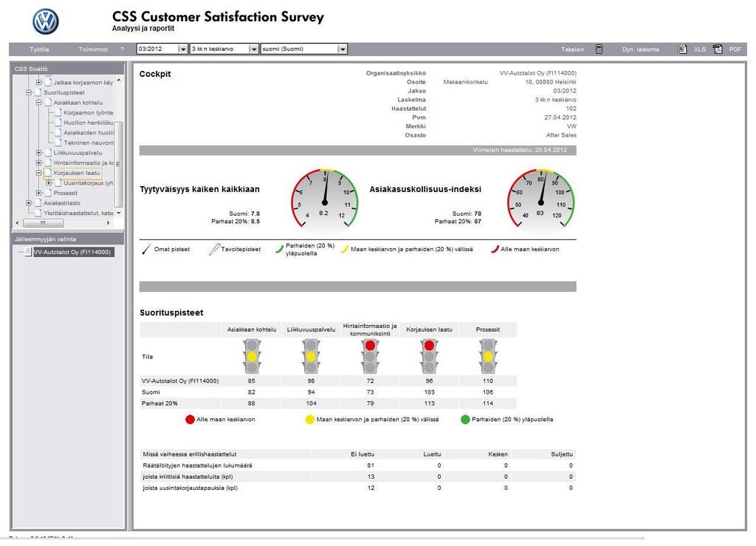This screenshot has height=546, width=756.
Task: Click the Hintainformaatio ja kommunikointi traffic light
Action: 370,356
